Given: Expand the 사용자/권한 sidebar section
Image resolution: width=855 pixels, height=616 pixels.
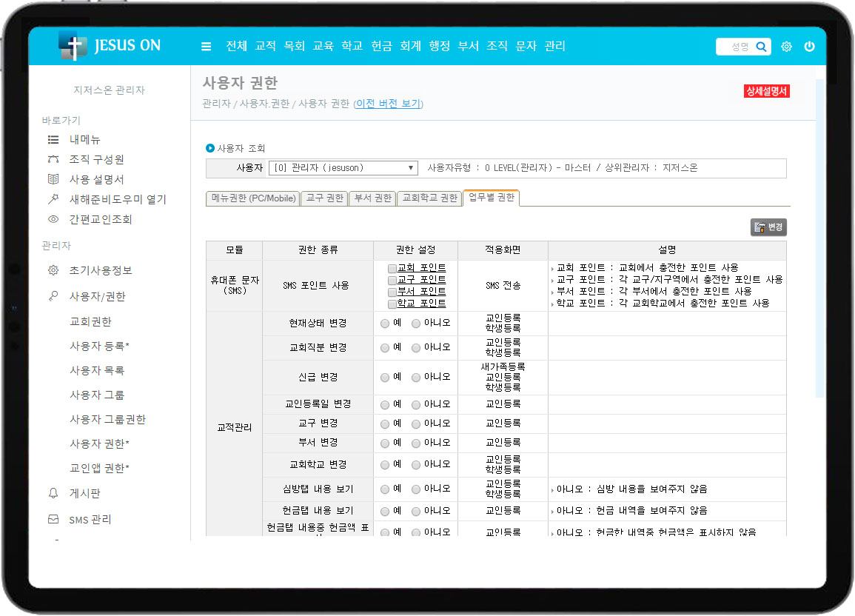Looking at the screenshot, I should pyautogui.click(x=97, y=296).
